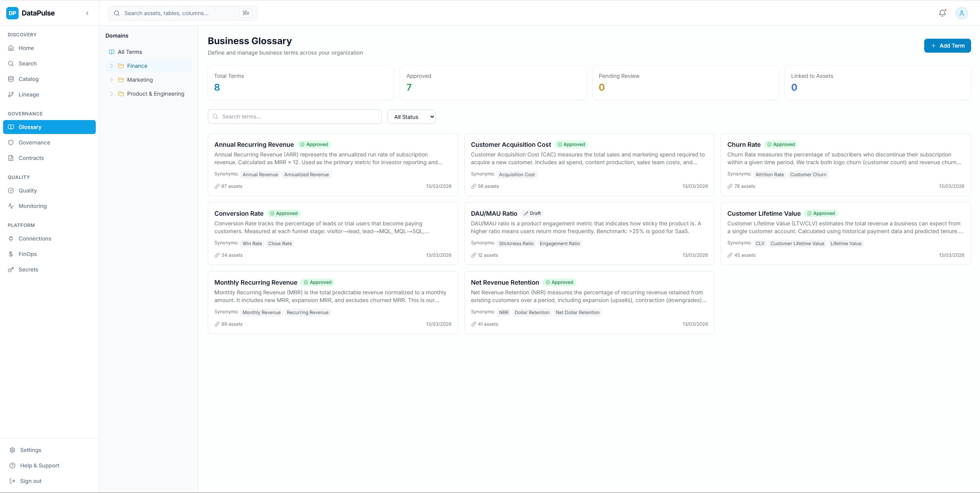Navigate to the Contracts section
This screenshot has width=980, height=493.
pyautogui.click(x=31, y=158)
